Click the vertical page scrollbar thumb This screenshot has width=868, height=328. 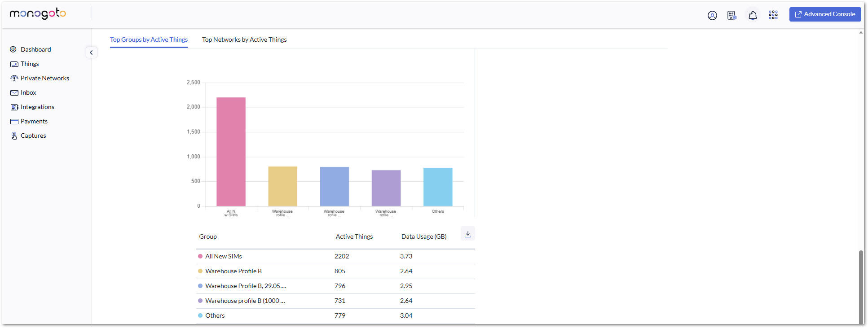(861, 287)
